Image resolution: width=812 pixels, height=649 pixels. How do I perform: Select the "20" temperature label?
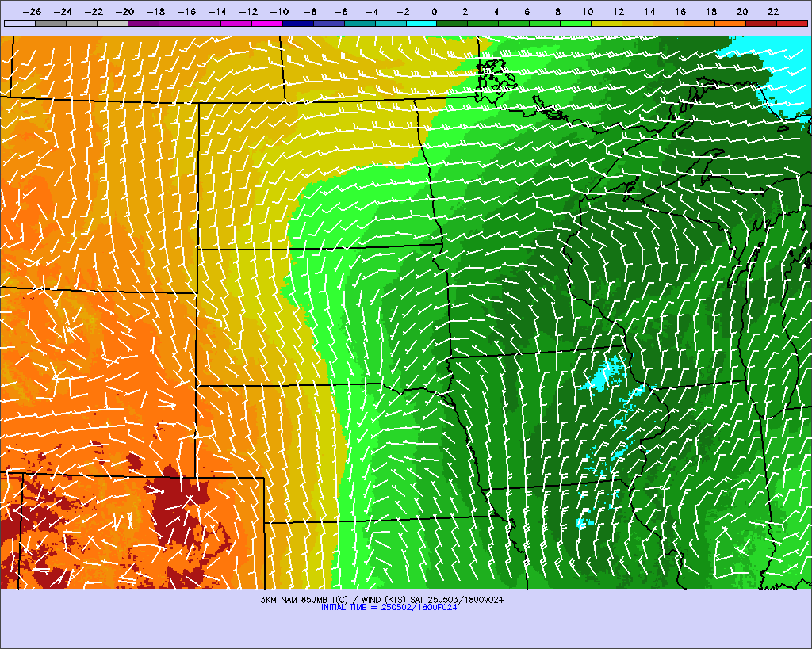742,11
